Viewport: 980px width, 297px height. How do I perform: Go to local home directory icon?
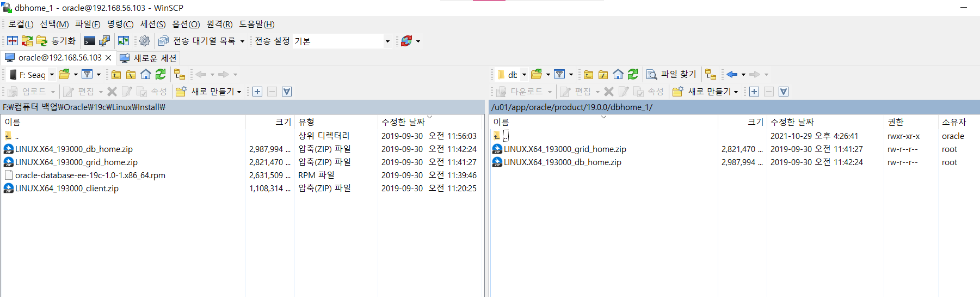[x=146, y=75]
